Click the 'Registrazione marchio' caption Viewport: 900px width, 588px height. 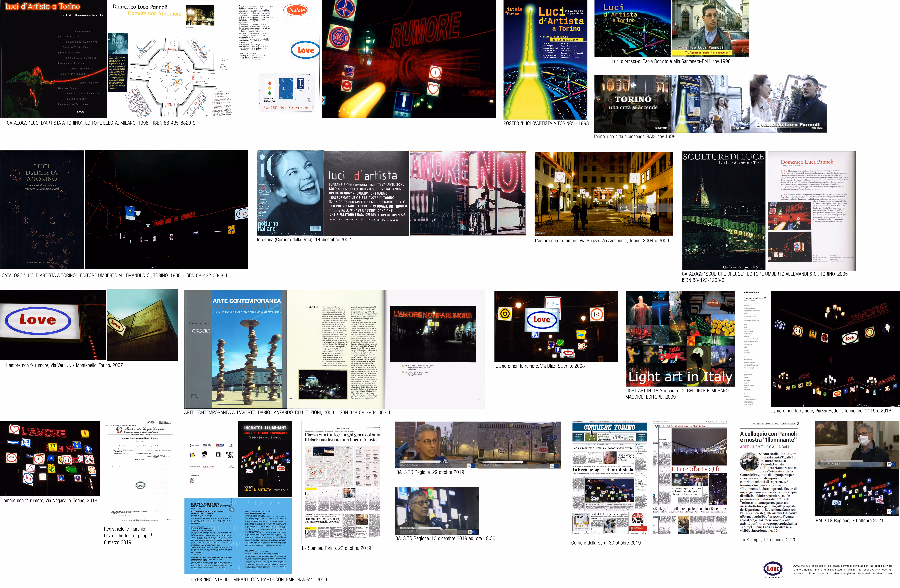(129, 535)
